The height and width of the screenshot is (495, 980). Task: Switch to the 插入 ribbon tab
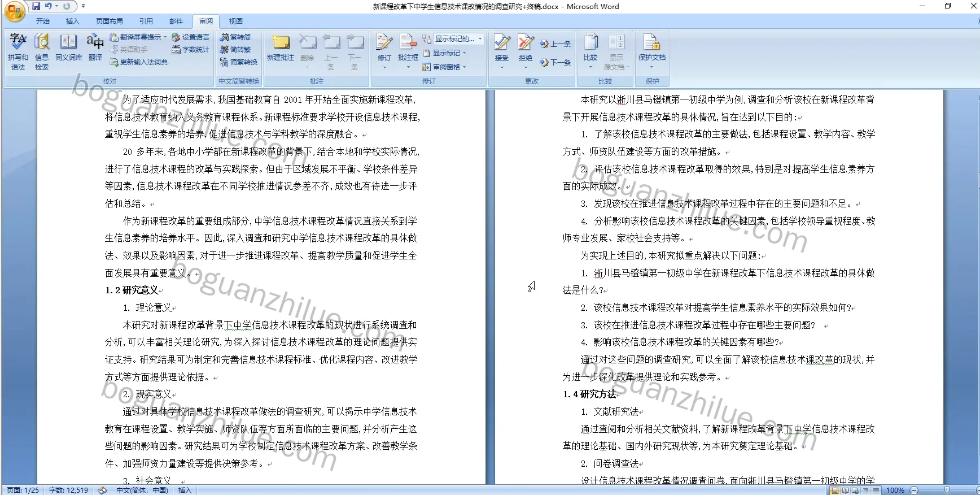coord(73,21)
